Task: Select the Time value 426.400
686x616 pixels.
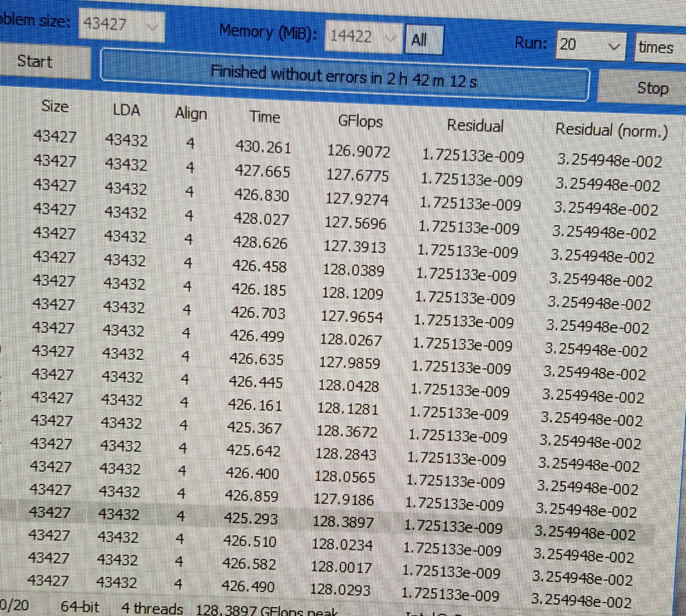Action: 252,473
